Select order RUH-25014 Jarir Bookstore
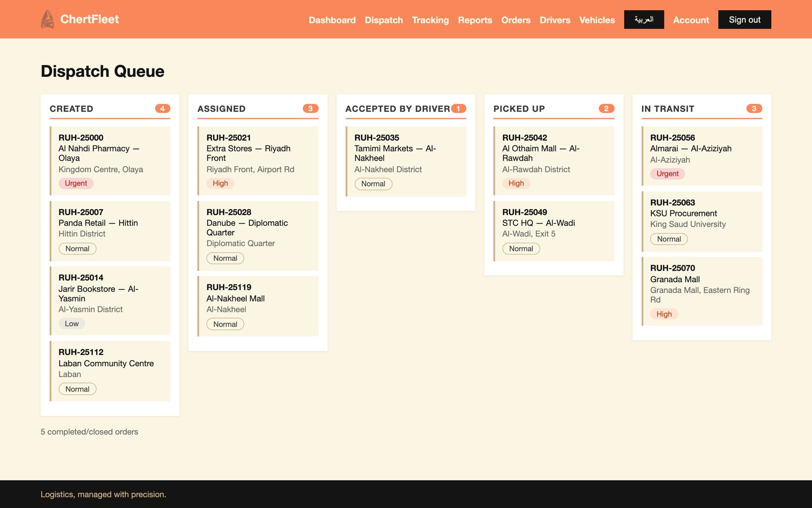This screenshot has width=812, height=508. pos(110,301)
